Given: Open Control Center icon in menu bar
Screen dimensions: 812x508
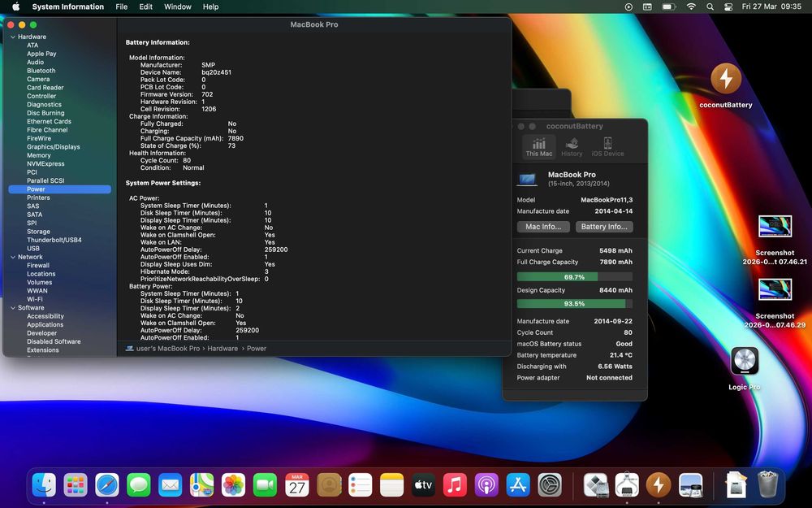Looking at the screenshot, I should [x=728, y=7].
